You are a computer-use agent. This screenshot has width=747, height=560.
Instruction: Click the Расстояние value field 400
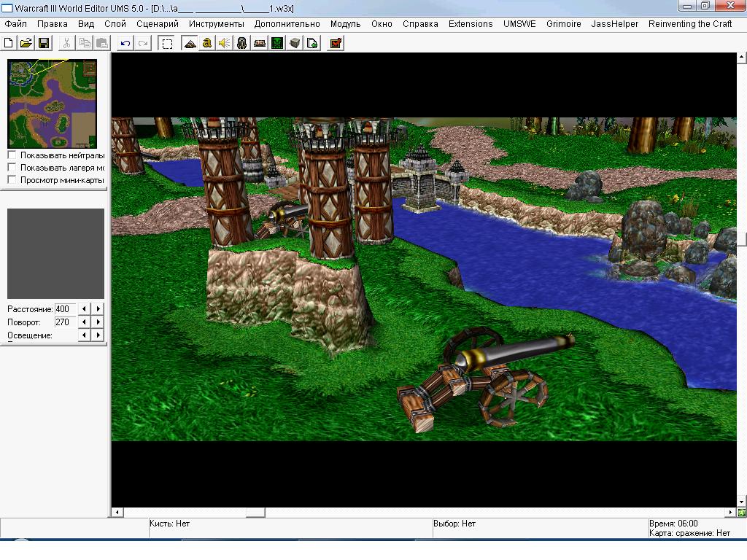(65, 308)
